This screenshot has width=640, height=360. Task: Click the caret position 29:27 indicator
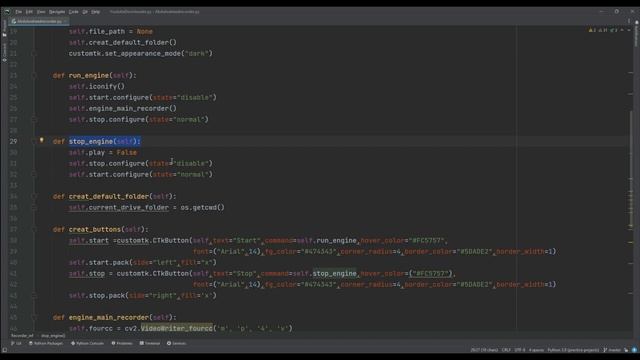(x=484, y=350)
